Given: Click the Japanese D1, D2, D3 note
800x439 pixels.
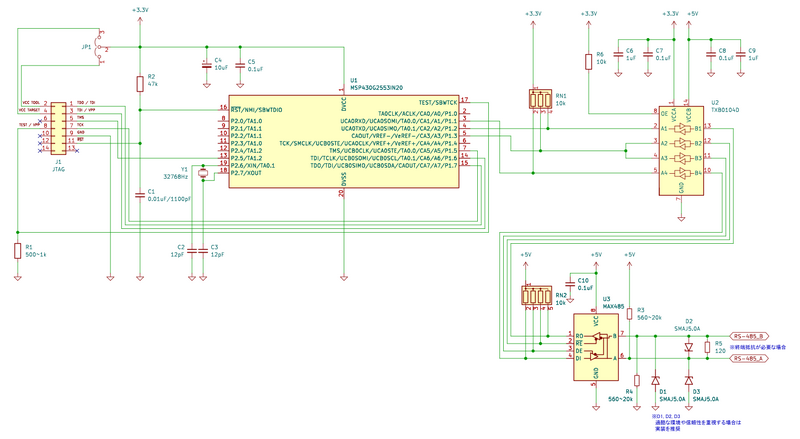Looking at the screenshot, I should pos(696,422).
